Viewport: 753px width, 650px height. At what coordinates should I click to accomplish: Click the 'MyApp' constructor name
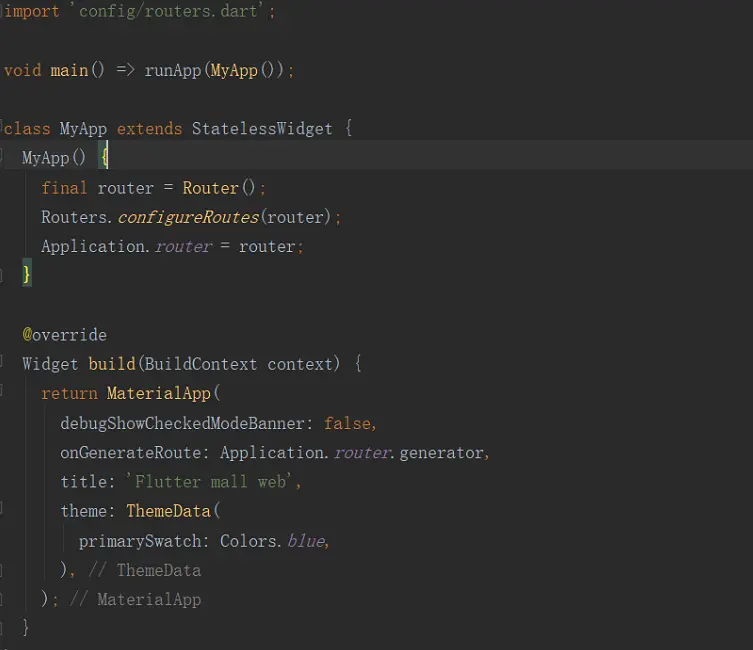point(46,157)
